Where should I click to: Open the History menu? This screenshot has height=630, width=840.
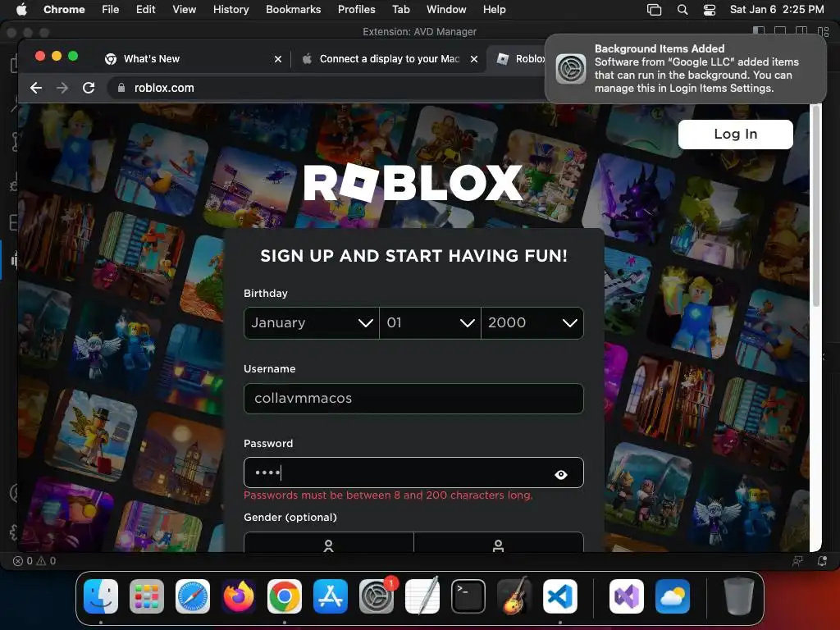pos(231,10)
